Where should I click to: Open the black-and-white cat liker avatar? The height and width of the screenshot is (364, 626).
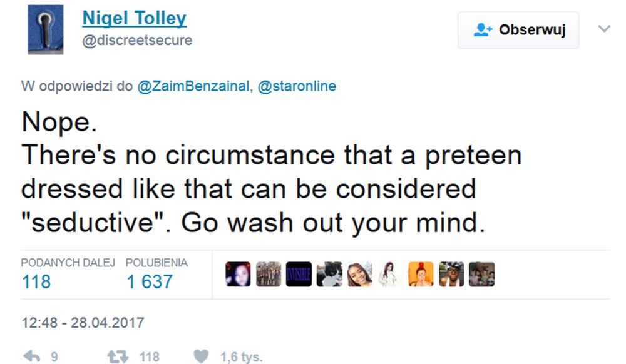click(x=329, y=275)
